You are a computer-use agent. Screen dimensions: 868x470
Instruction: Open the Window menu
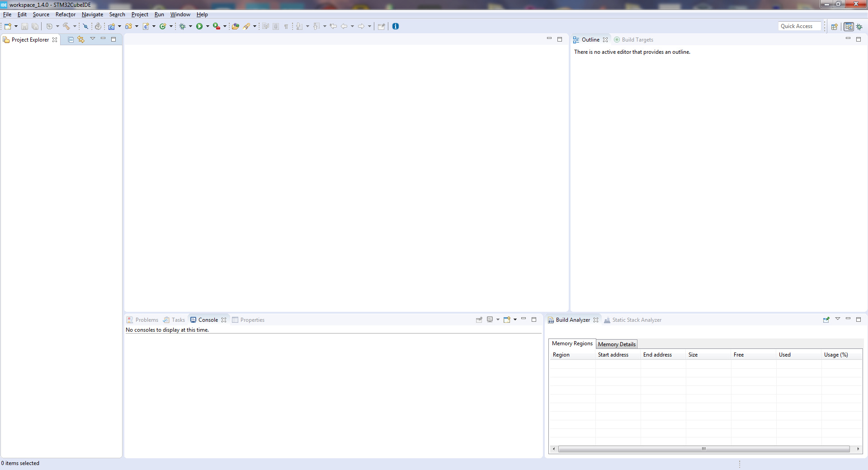tap(180, 14)
